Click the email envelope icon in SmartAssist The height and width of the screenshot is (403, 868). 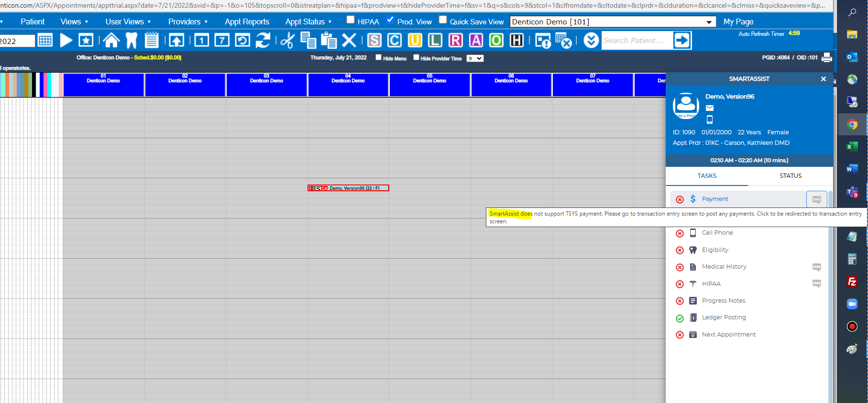point(710,108)
